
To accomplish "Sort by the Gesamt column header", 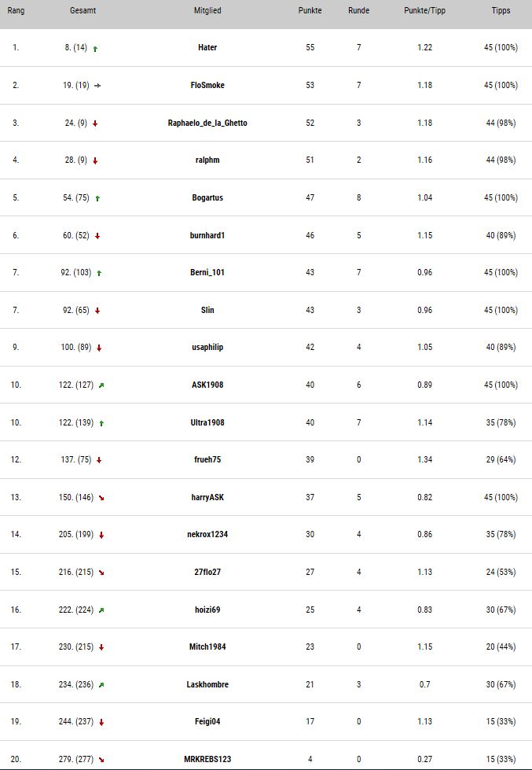I will pyautogui.click(x=83, y=10).
